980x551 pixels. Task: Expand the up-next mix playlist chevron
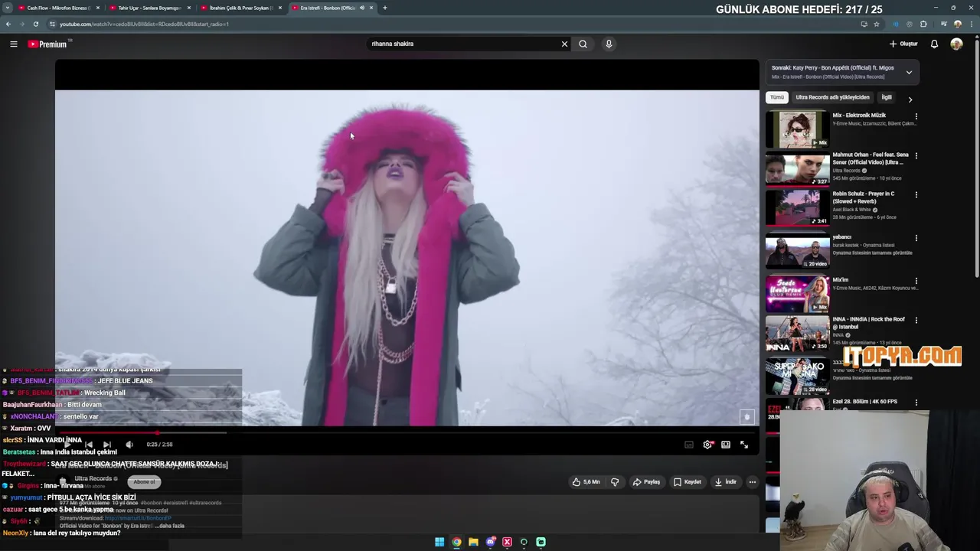909,73
